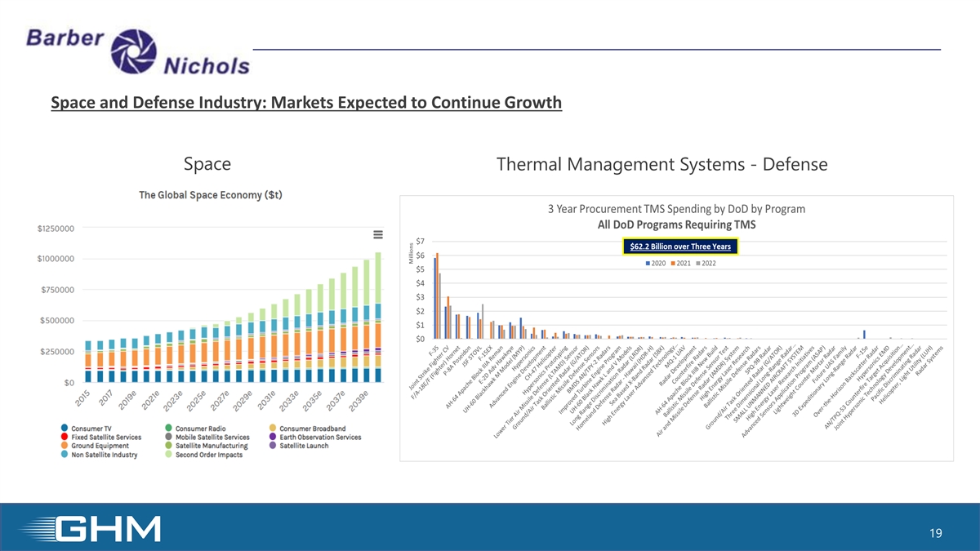Click the Consumer Radio legend marker
This screenshot has width=980, height=551.
click(x=167, y=429)
